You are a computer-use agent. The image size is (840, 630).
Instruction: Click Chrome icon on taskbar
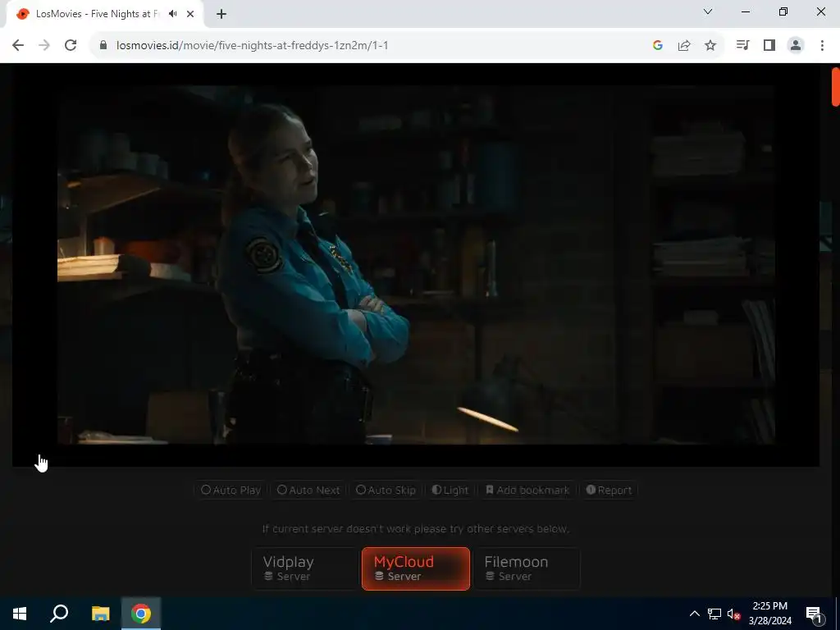[x=141, y=614]
